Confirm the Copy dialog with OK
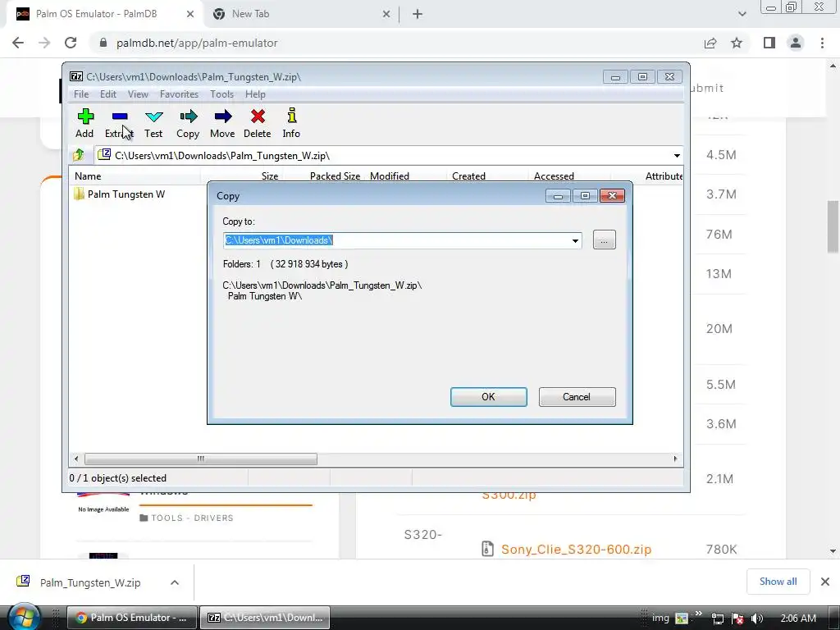This screenshot has width=840, height=630. [489, 397]
